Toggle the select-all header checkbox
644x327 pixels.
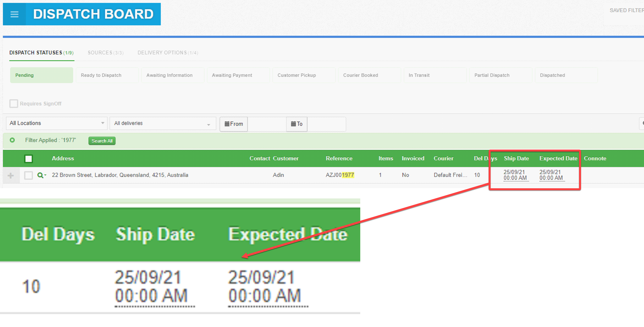point(29,159)
